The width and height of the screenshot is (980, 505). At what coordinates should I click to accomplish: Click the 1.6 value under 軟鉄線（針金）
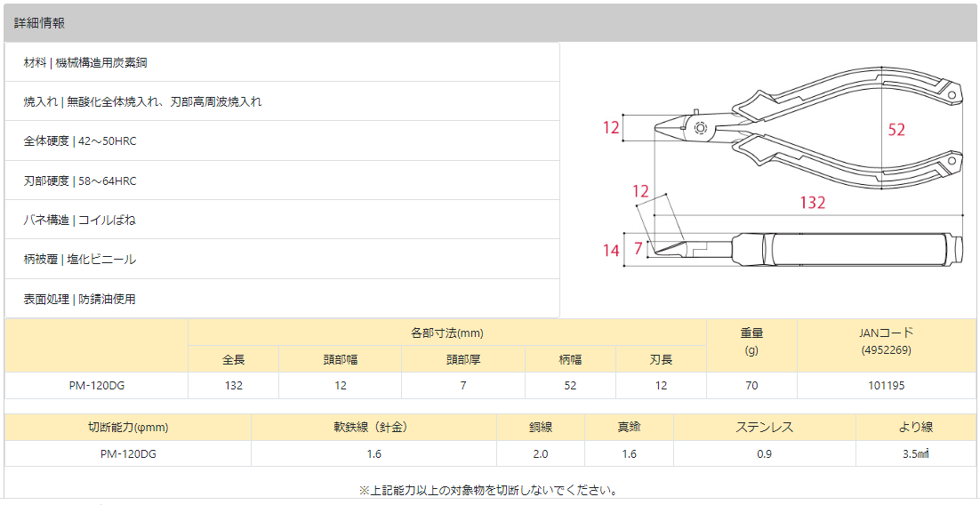pos(374,454)
